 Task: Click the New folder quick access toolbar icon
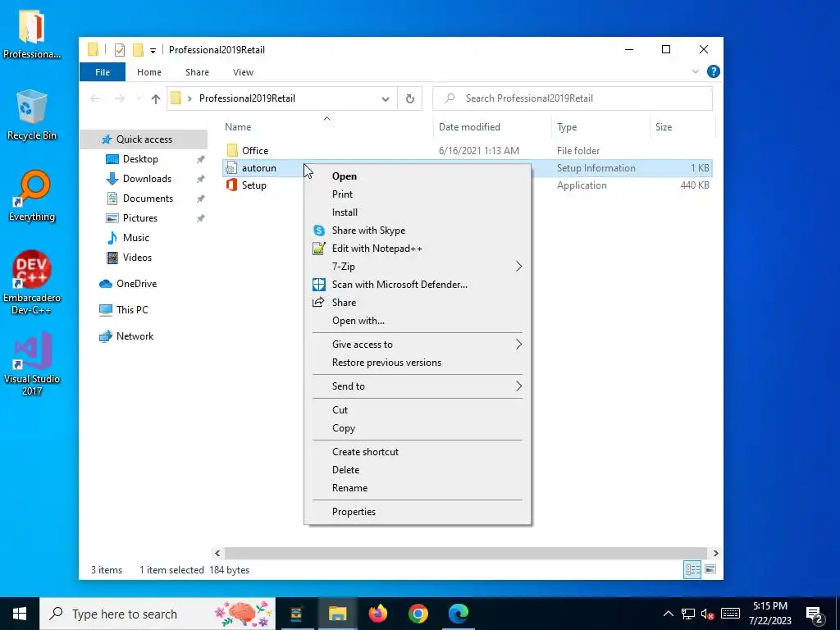coord(138,50)
